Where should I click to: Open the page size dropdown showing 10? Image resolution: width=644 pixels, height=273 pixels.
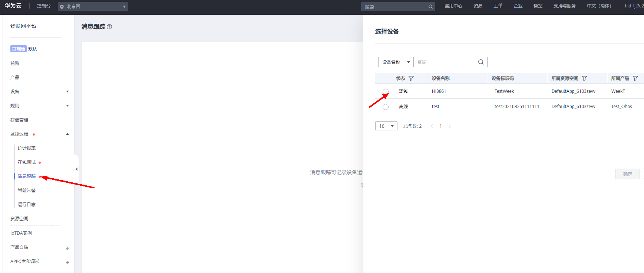tap(386, 126)
